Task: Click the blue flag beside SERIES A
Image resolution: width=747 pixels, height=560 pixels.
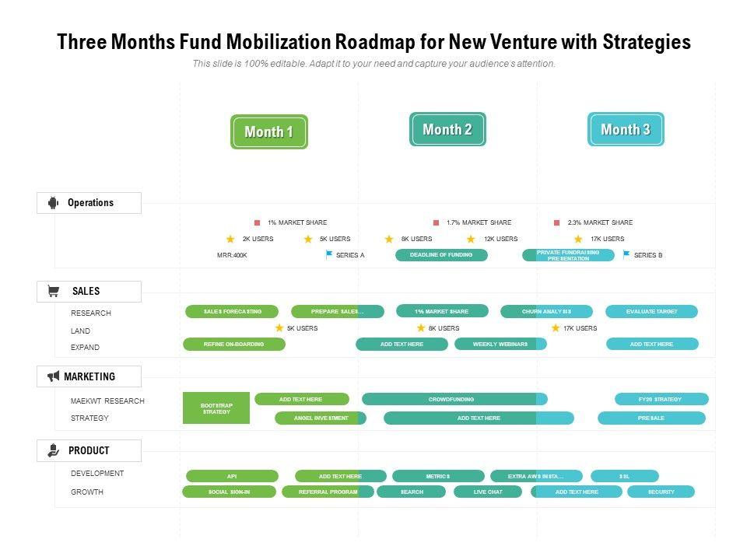Action: pos(329,254)
